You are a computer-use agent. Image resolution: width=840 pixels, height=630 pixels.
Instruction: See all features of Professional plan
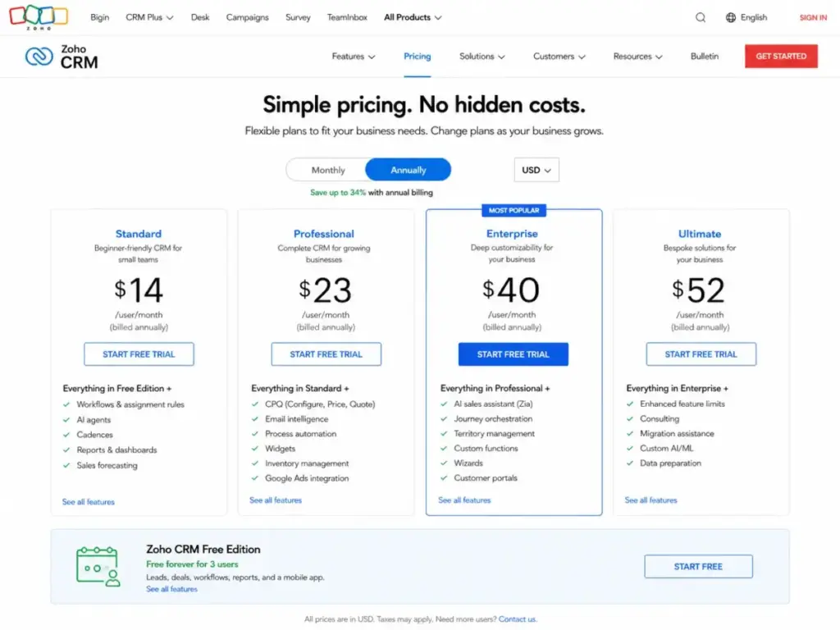(x=276, y=500)
